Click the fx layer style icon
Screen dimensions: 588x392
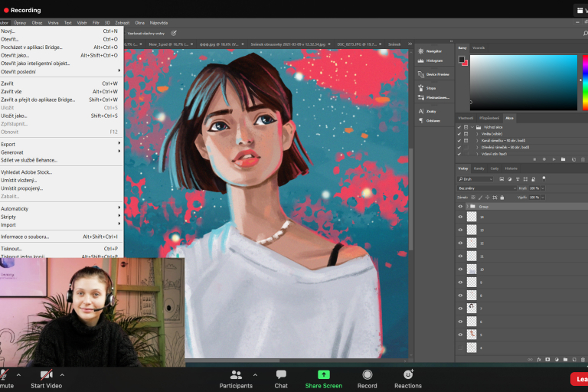[539, 359]
